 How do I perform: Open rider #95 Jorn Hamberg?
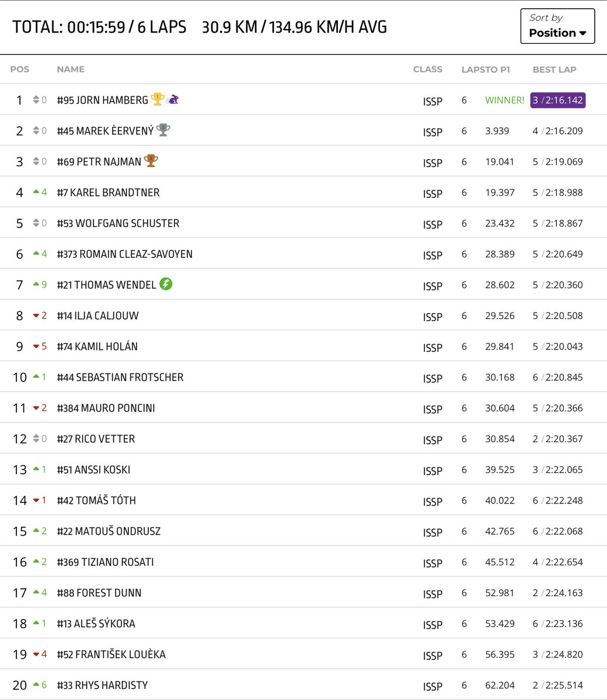point(102,100)
